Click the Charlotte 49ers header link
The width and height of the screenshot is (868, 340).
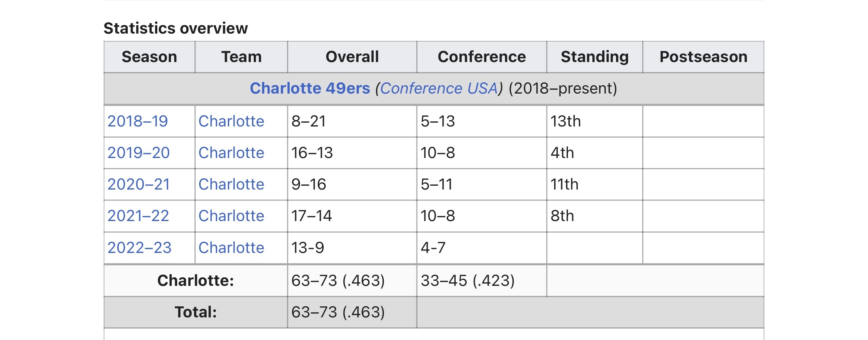click(x=310, y=88)
